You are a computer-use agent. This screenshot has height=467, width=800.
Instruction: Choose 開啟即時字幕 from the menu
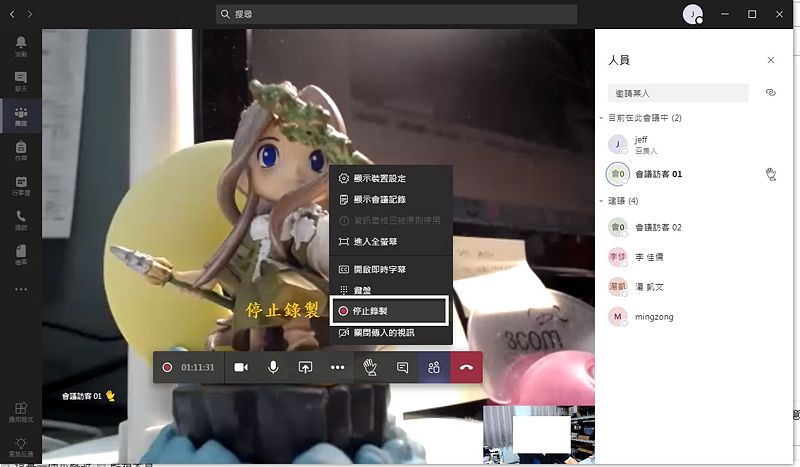point(391,269)
